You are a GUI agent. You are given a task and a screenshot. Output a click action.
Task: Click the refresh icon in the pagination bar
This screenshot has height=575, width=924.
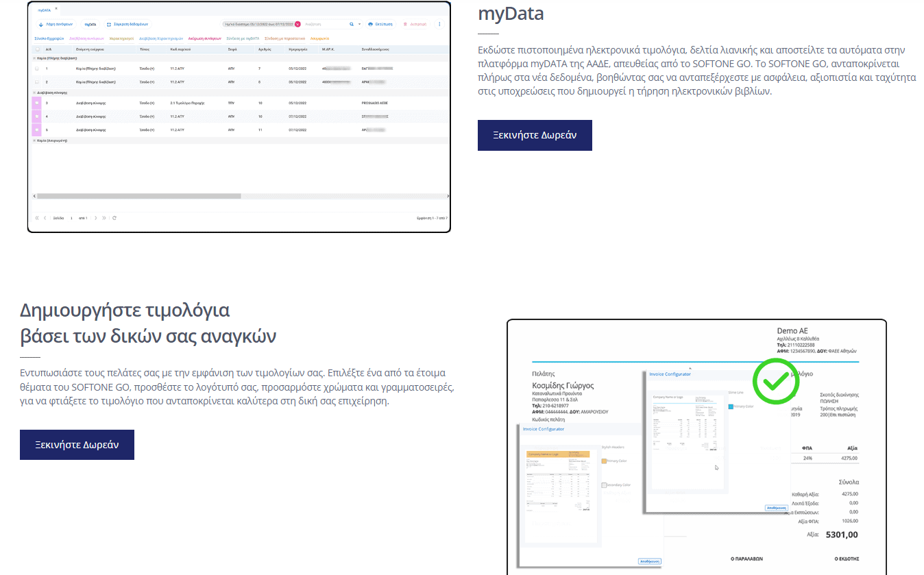pos(114,218)
